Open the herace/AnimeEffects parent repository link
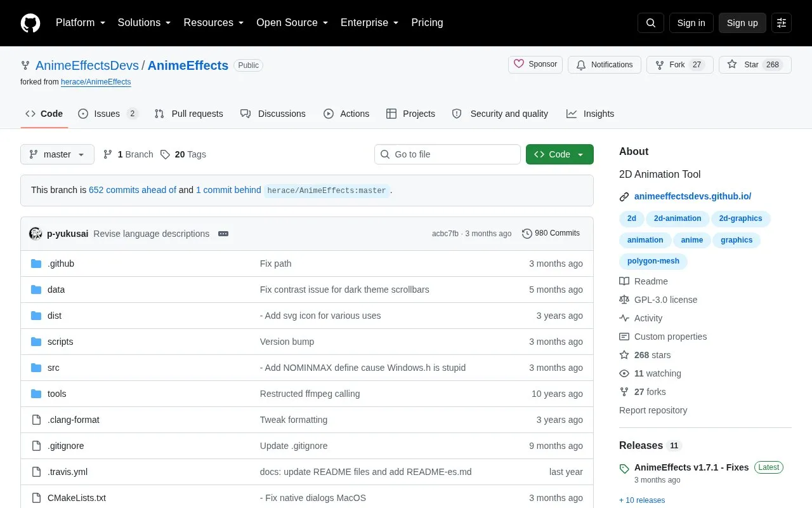812x508 pixels. click(x=96, y=82)
